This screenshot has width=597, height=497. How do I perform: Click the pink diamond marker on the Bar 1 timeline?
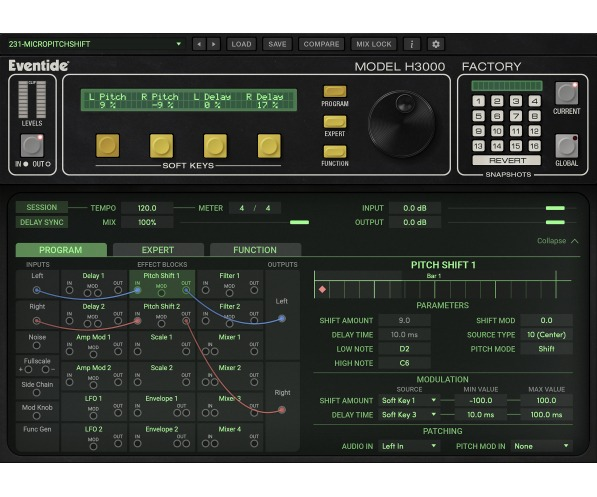click(x=322, y=289)
